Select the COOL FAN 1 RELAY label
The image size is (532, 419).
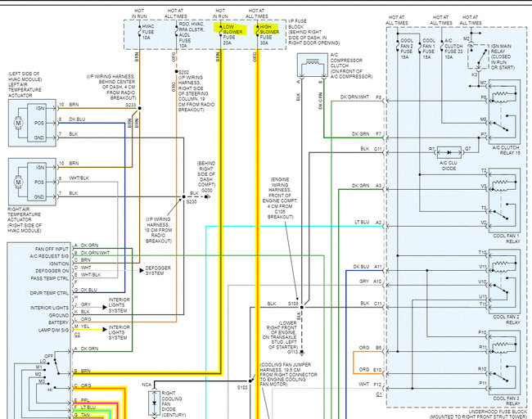507,238
